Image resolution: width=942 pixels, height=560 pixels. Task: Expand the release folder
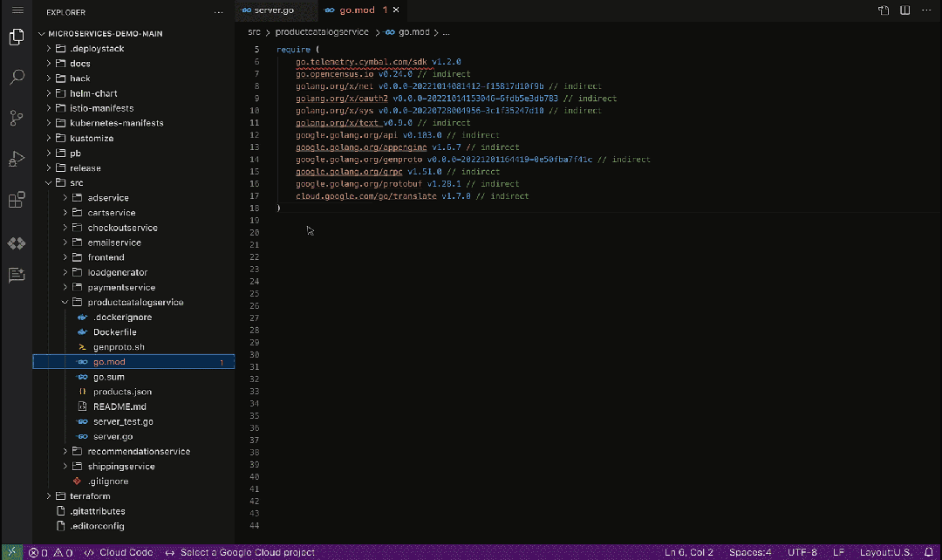85,168
